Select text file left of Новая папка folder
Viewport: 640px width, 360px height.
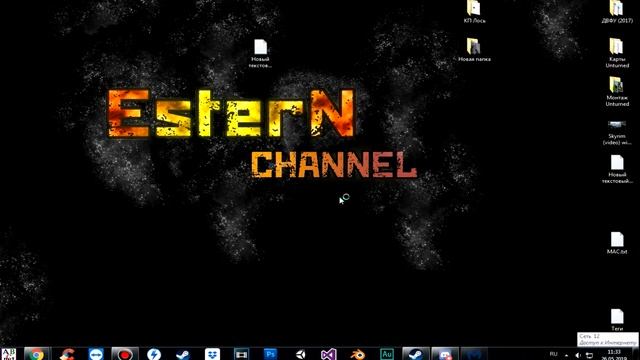[260, 53]
